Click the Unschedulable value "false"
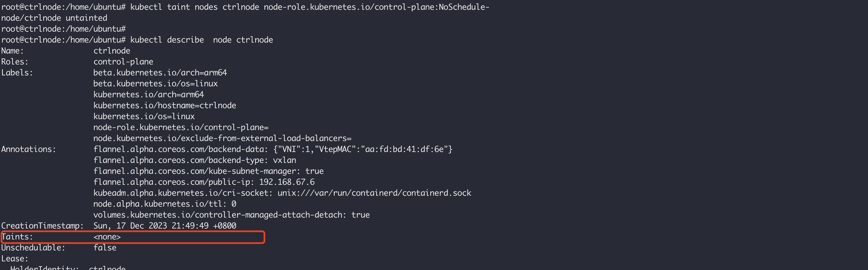 [105, 248]
